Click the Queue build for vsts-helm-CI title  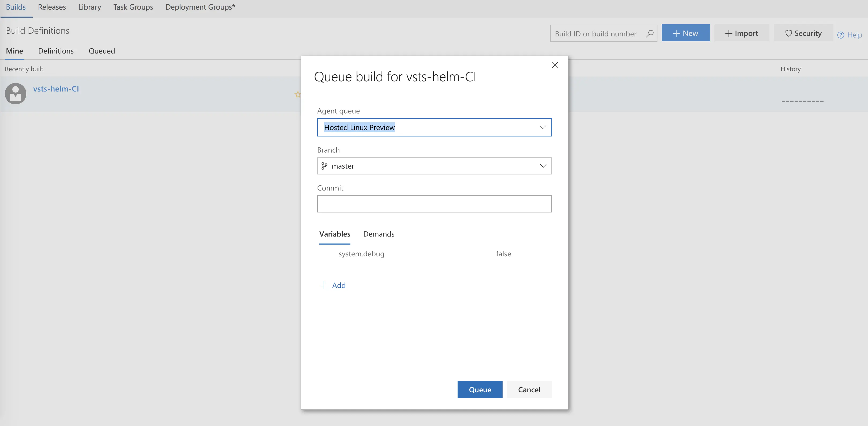click(x=395, y=77)
